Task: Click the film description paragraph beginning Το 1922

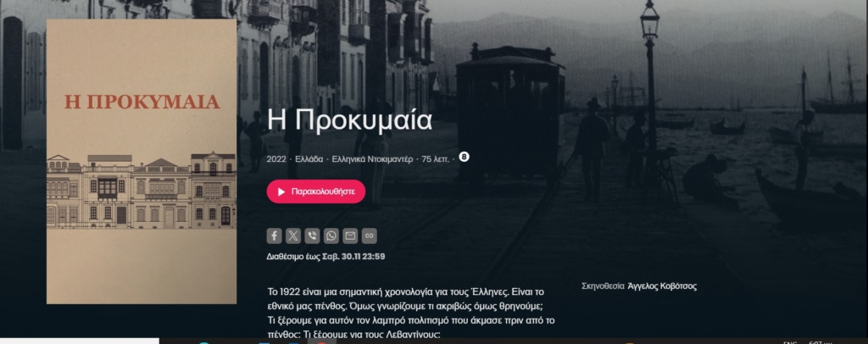Action: [x=411, y=313]
